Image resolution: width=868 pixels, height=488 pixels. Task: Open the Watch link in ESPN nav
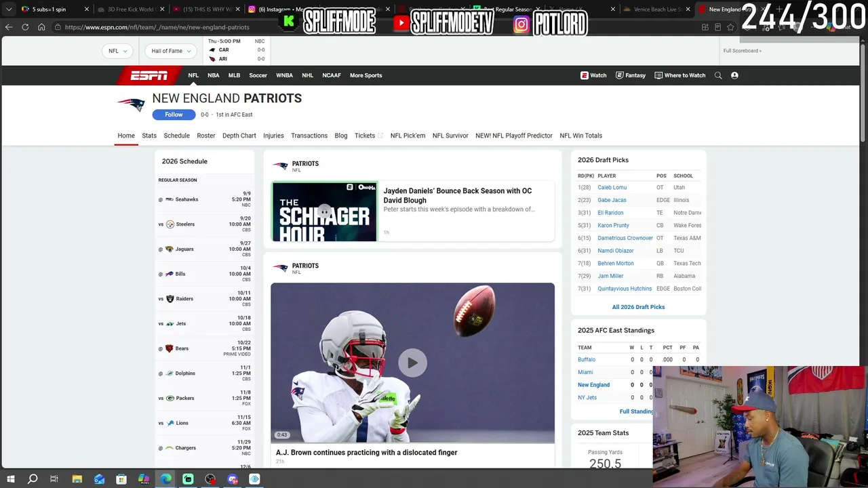[593, 75]
